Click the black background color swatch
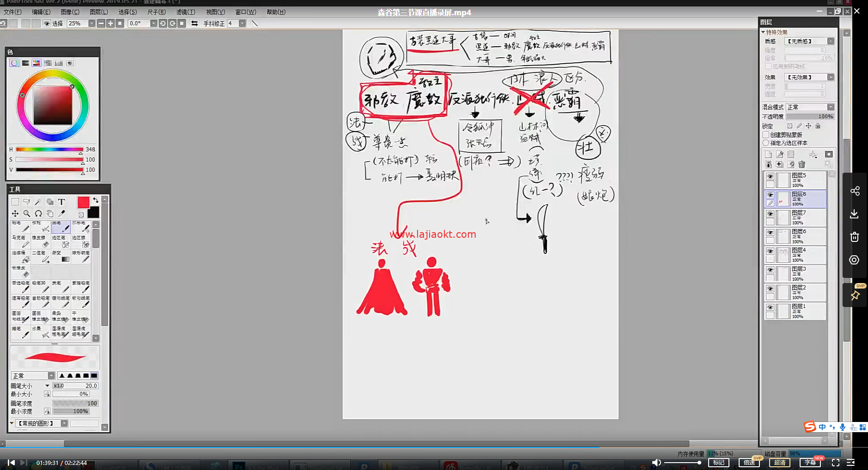868x470 pixels. [x=93, y=212]
